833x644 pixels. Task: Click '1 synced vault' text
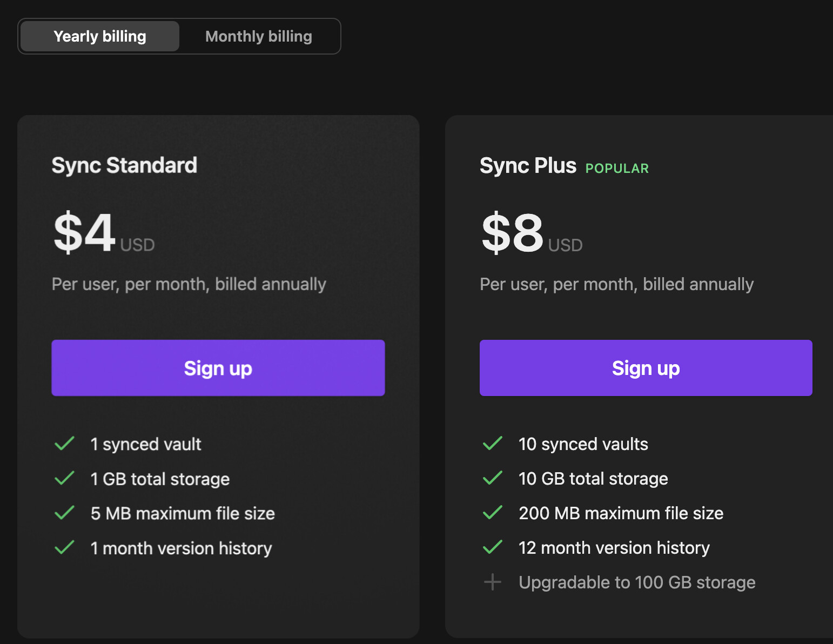pos(146,444)
